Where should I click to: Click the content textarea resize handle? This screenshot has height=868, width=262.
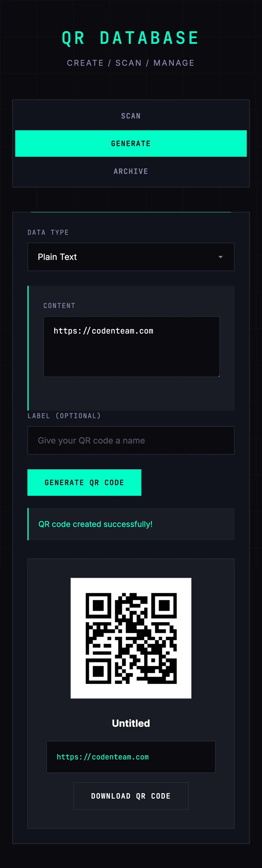tap(219, 375)
